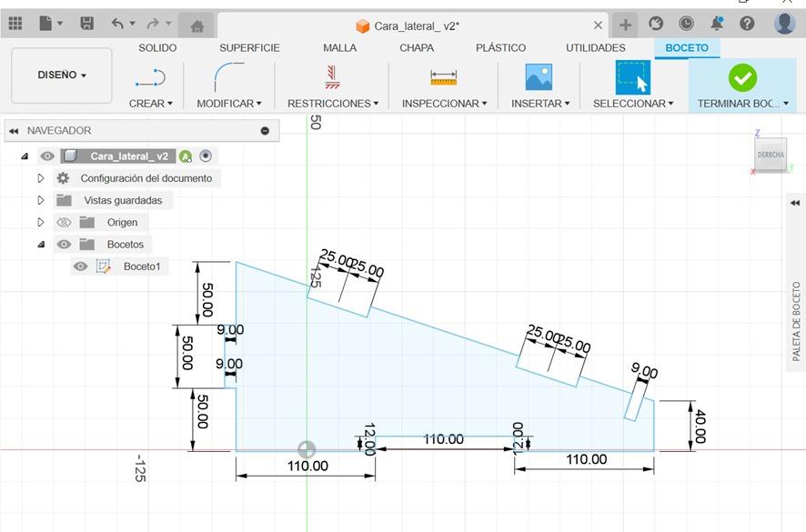
Task: Select the Fillet tool in Modificar
Action: 229,77
